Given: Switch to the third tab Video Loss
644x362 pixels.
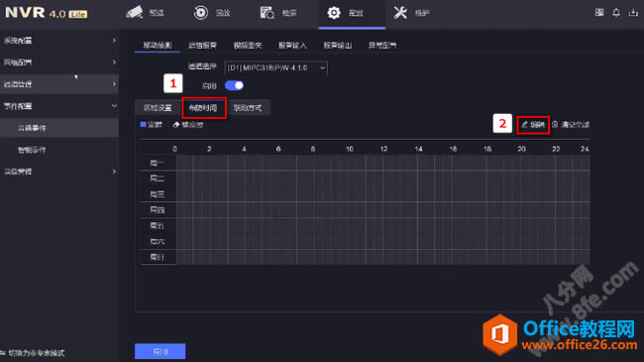Looking at the screenshot, I should pyautogui.click(x=248, y=46).
